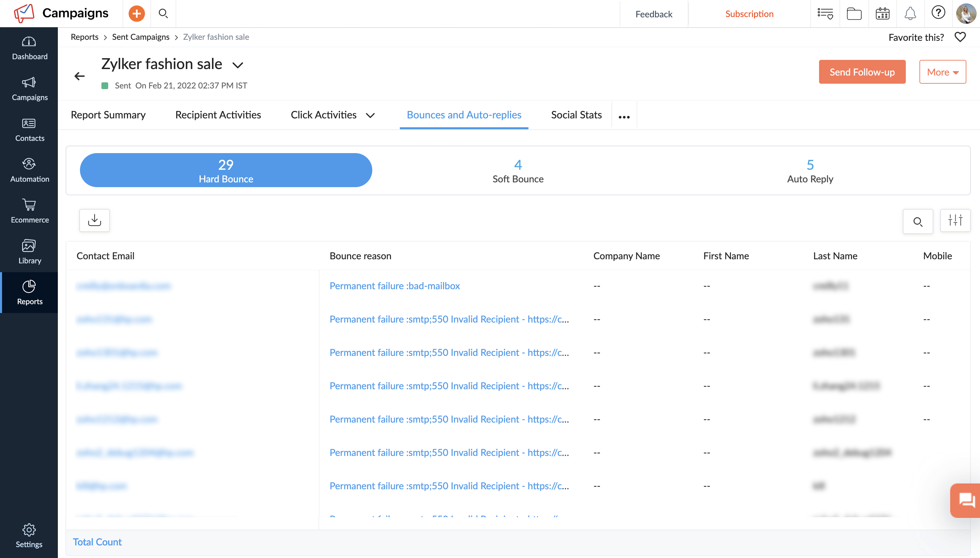Select Bounces and Auto-replies tab
Viewport: 980px width, 558px height.
pyautogui.click(x=464, y=115)
